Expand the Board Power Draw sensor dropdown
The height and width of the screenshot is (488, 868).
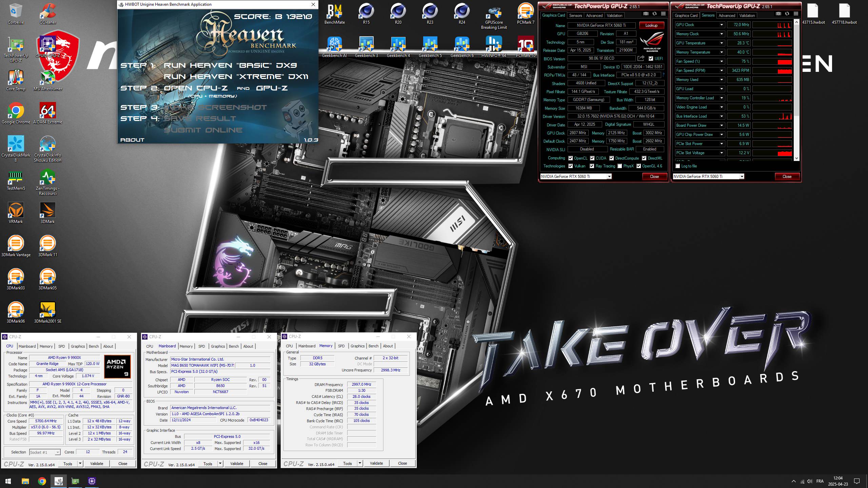click(x=722, y=125)
